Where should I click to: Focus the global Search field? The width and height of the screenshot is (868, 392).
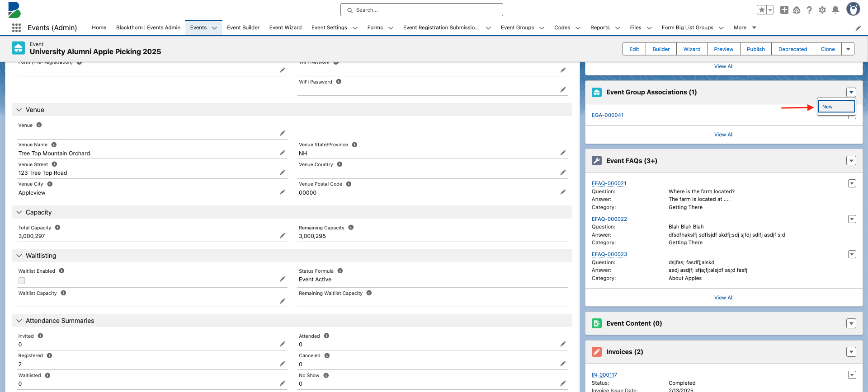[422, 10]
